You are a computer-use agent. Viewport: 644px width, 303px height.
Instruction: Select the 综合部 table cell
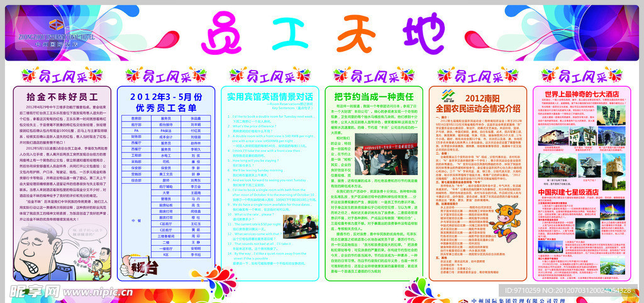(136, 181)
